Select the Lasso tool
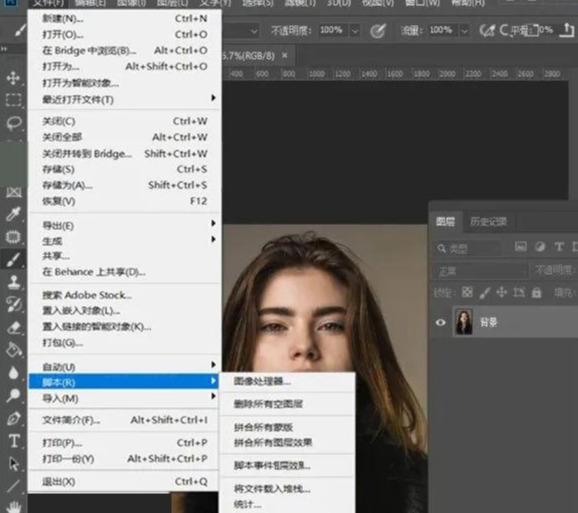 tap(14, 123)
